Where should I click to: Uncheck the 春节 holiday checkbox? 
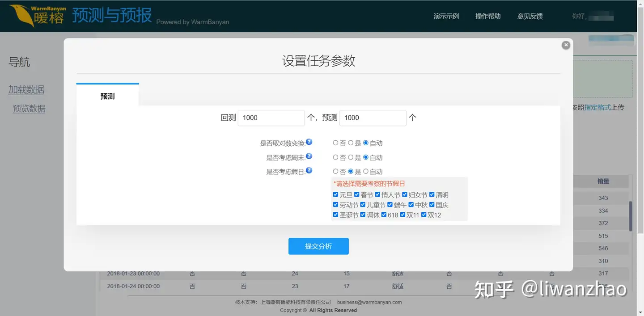coord(357,194)
